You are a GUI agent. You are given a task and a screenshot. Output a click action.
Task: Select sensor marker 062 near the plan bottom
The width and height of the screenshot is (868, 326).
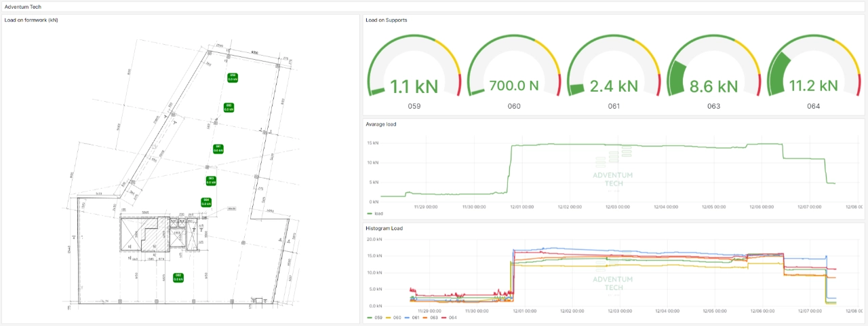[x=178, y=277]
